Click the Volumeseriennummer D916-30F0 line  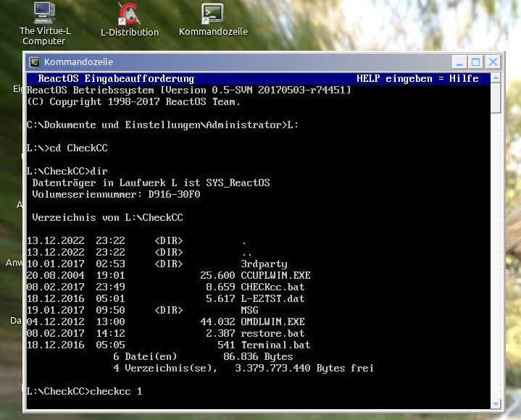tap(116, 195)
